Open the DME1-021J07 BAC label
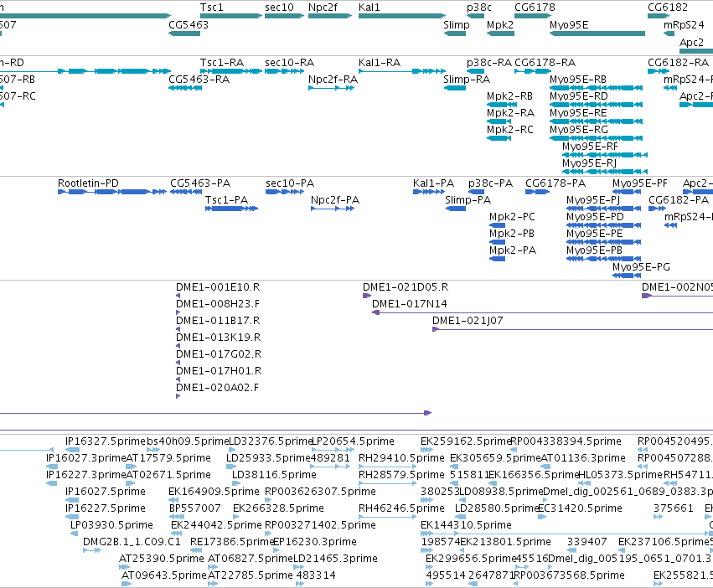This screenshot has height=588, width=713. [468, 321]
